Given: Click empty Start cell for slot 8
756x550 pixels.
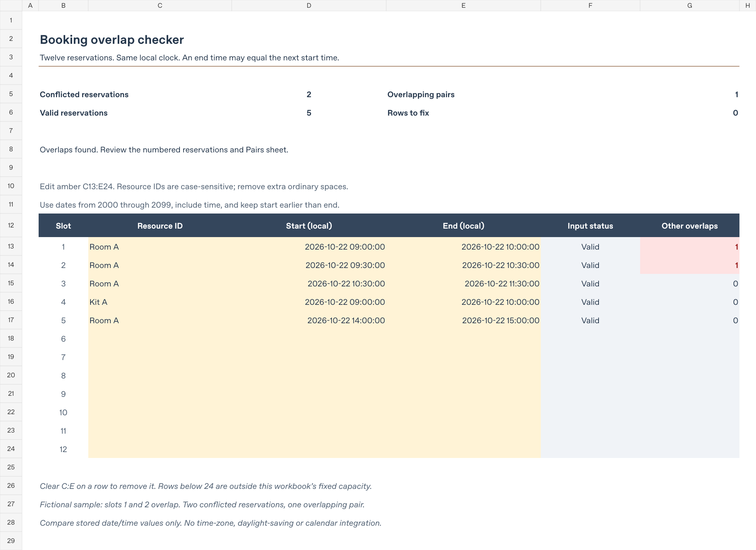Looking at the screenshot, I should [x=309, y=376].
